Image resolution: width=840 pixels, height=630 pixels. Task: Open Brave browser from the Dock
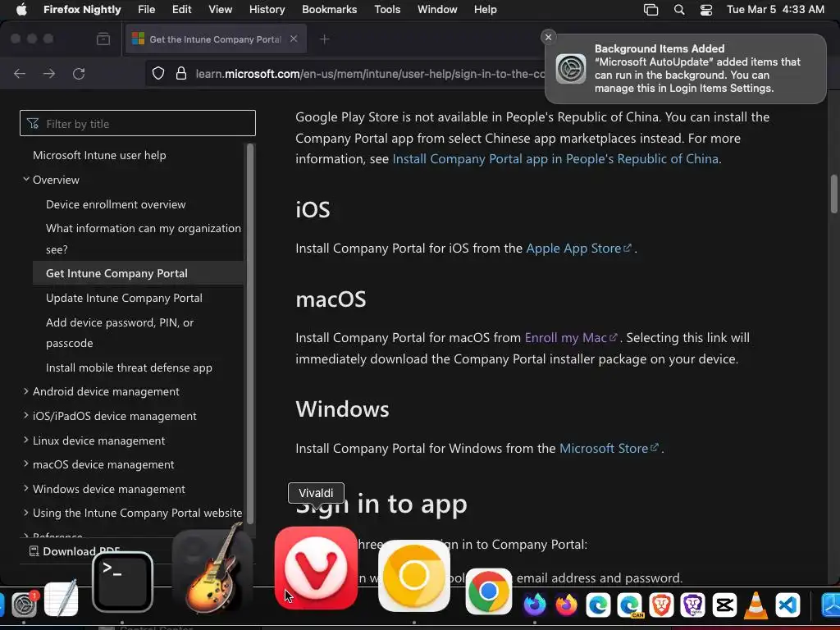(x=661, y=605)
